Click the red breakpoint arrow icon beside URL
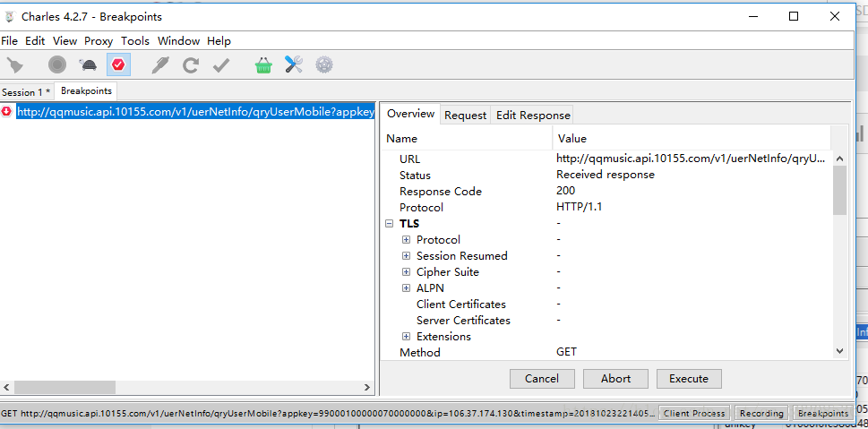The width and height of the screenshot is (868, 429). tap(6, 111)
